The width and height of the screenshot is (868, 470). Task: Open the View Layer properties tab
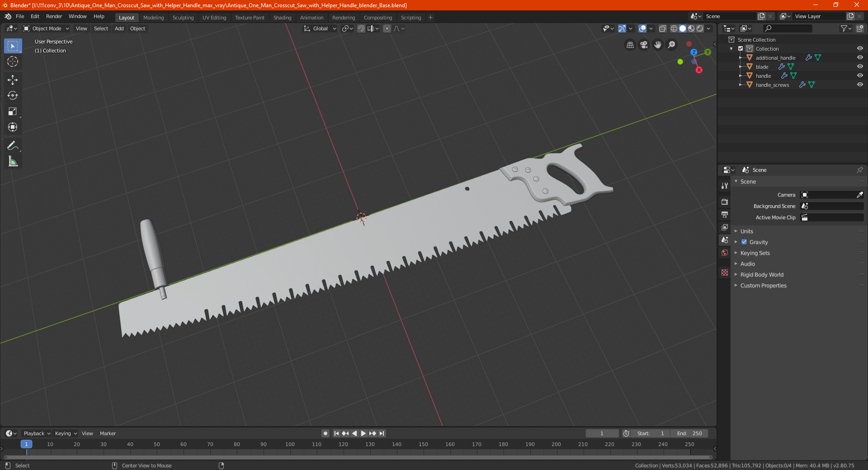[x=725, y=227]
